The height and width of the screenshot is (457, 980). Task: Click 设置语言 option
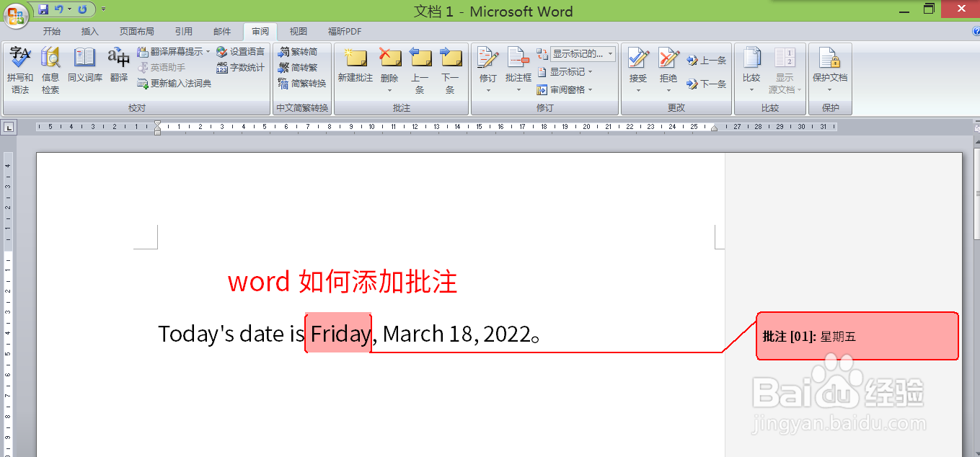pyautogui.click(x=240, y=52)
